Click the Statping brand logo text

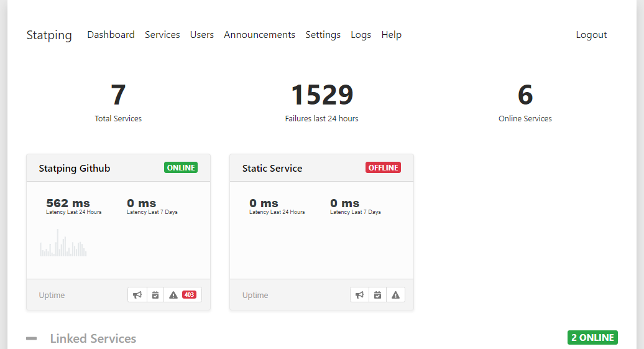pos(49,35)
